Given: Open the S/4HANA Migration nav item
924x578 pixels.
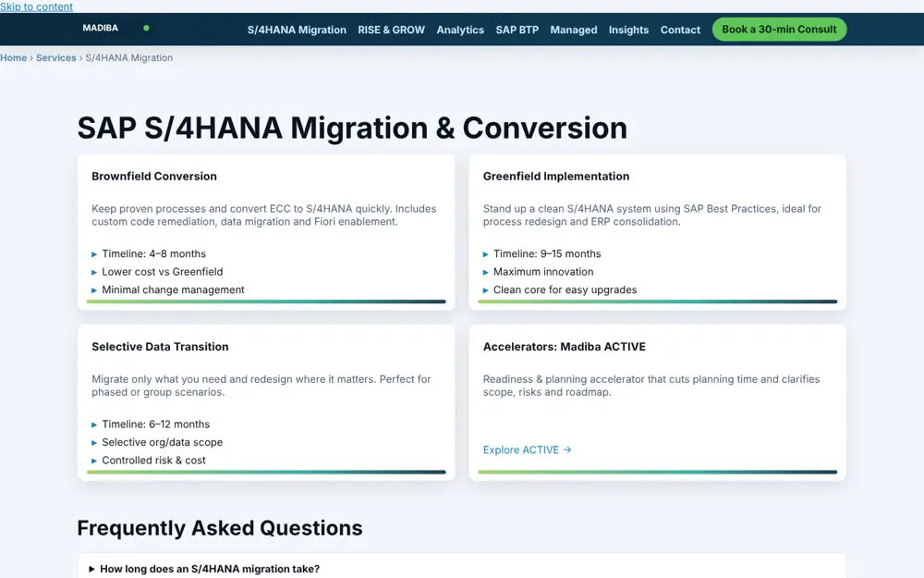Looking at the screenshot, I should pos(297,30).
